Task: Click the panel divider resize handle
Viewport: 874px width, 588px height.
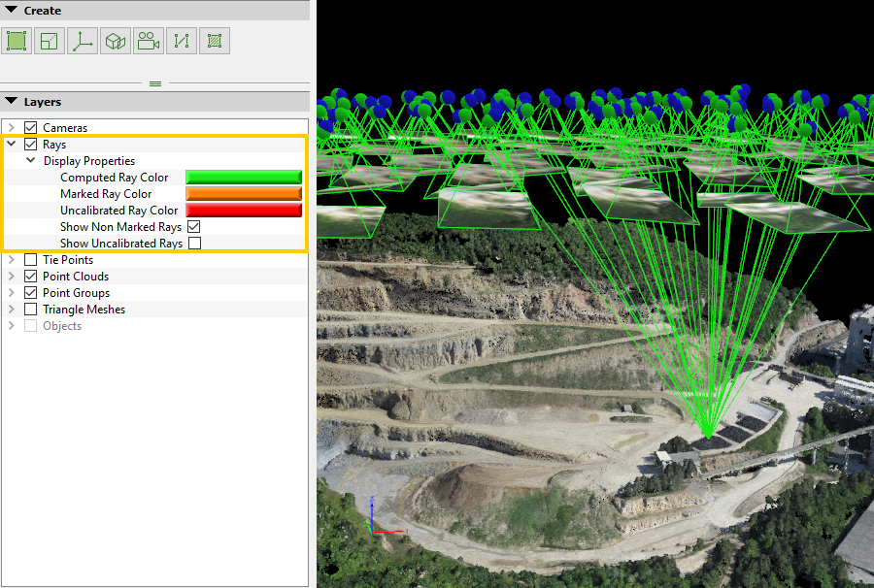Action: [155, 84]
